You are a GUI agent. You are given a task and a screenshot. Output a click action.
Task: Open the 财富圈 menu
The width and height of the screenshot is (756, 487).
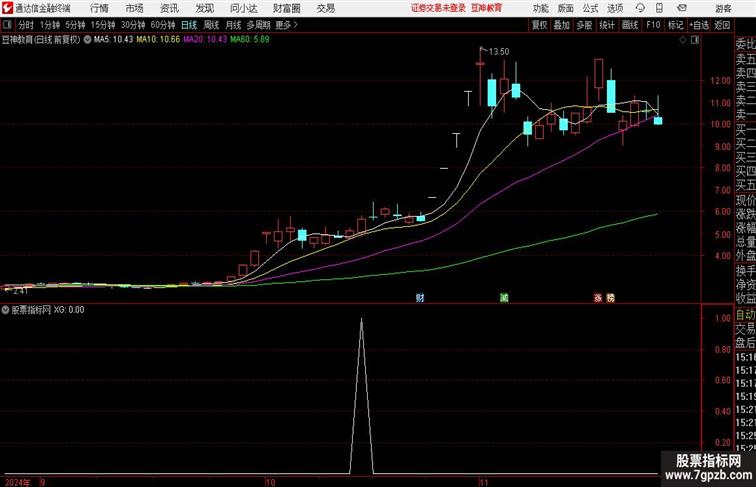tap(286, 8)
